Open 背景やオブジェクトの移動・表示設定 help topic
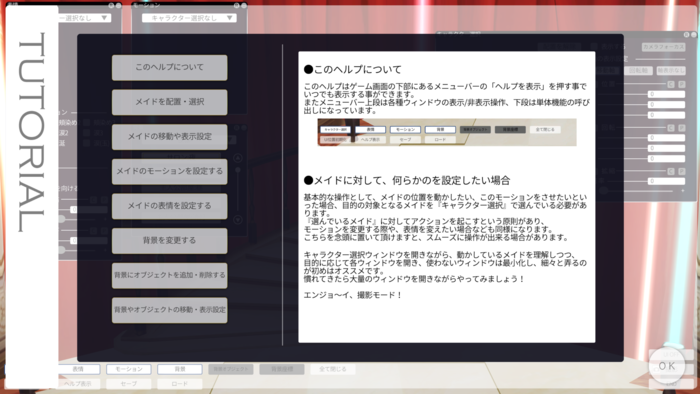 click(169, 310)
